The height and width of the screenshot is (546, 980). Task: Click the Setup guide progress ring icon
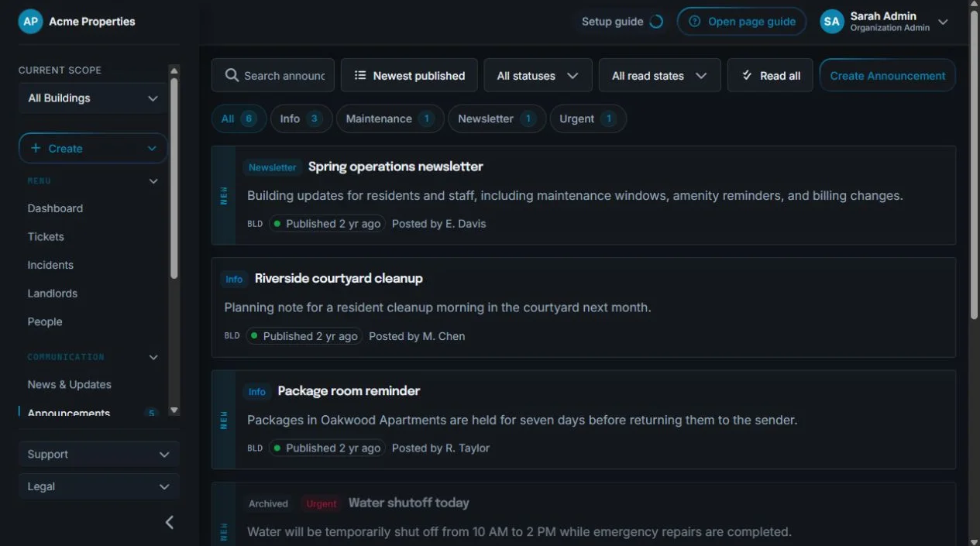point(656,22)
